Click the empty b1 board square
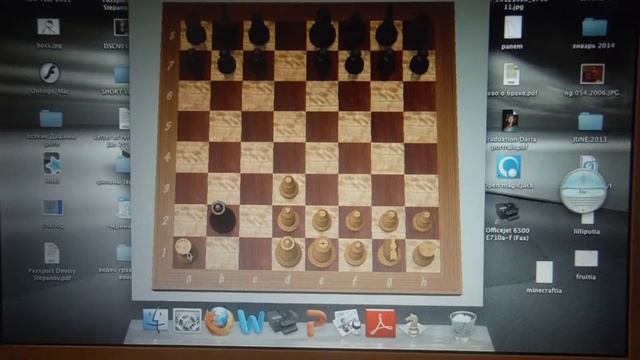640x360 pixels. 222,253
